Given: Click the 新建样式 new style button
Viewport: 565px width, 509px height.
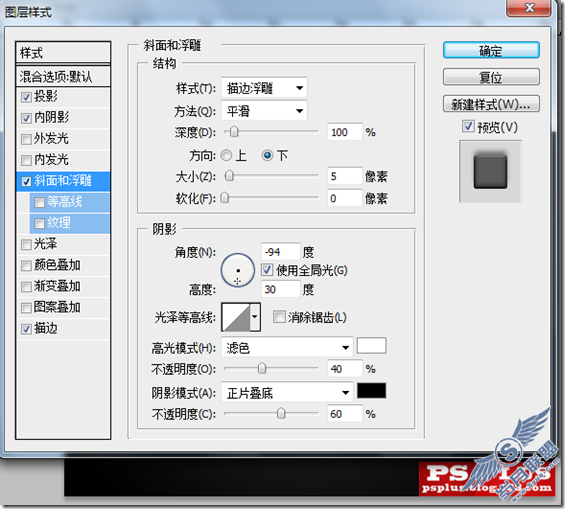Looking at the screenshot, I should coord(491,104).
